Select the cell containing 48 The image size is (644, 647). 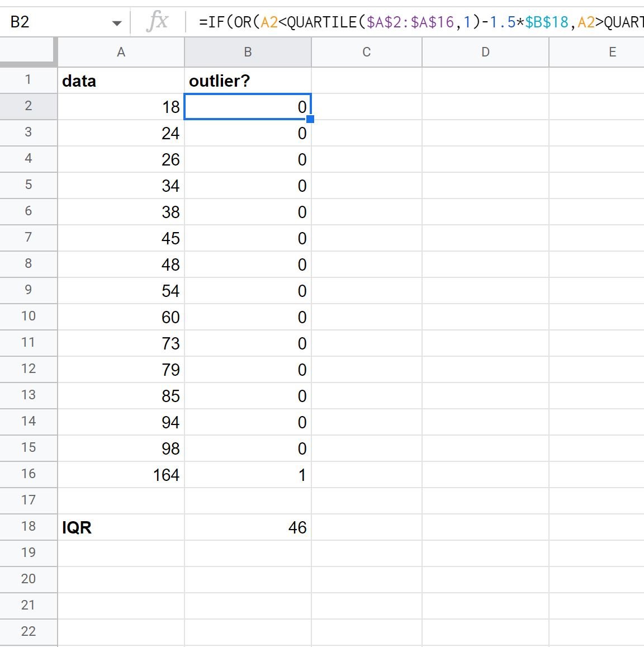(x=121, y=265)
